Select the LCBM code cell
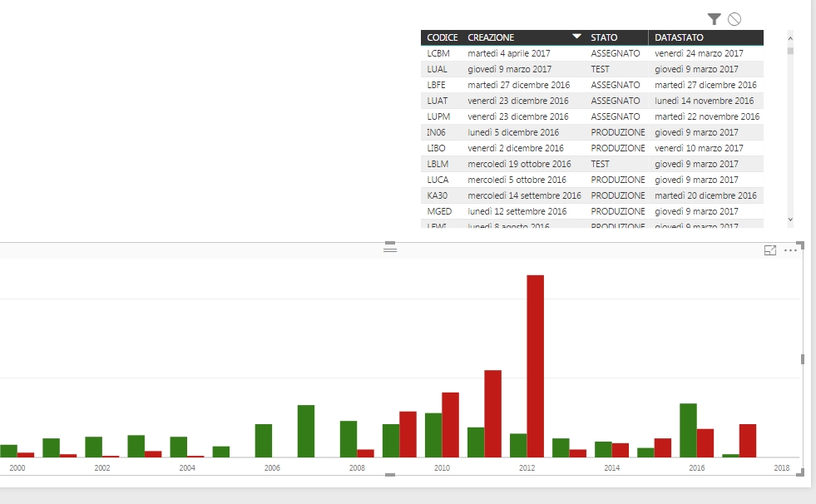 pyautogui.click(x=438, y=53)
